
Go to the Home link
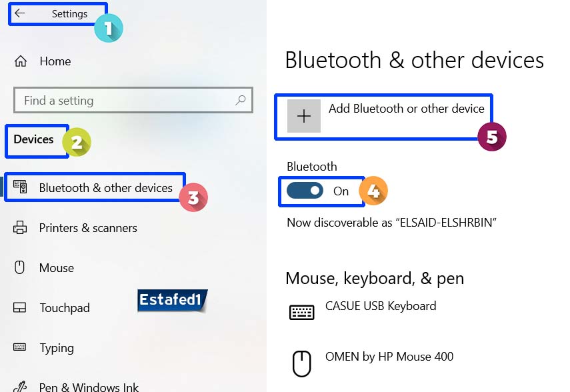coord(55,61)
